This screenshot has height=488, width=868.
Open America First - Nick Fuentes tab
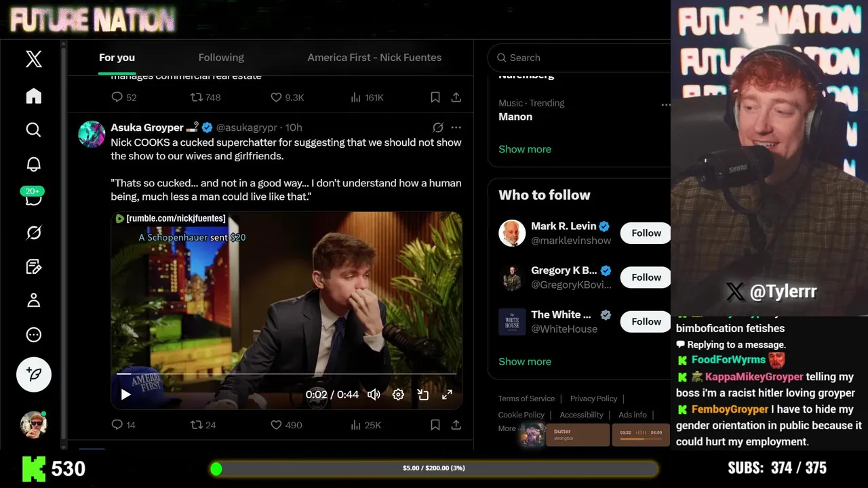tap(374, 58)
